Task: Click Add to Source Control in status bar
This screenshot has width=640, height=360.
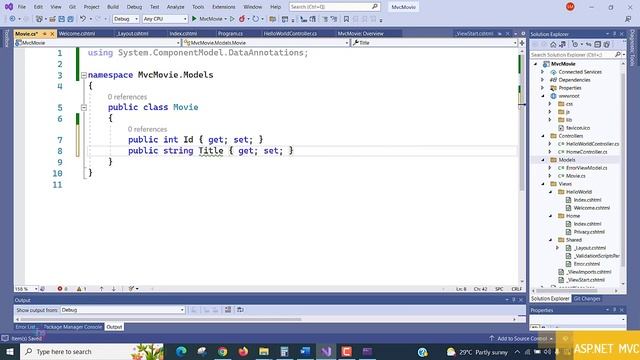Action: click(521, 338)
